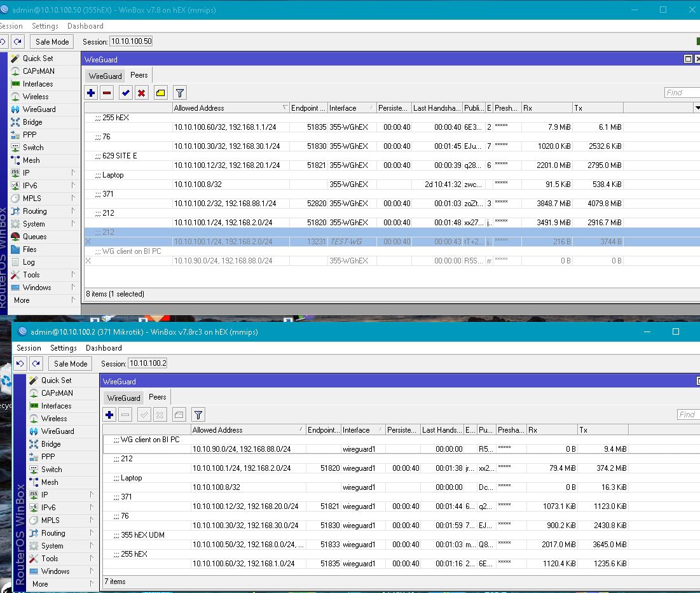Toggle Safe Mode in the bottom WinBox window
700x593 pixels.
point(71,364)
